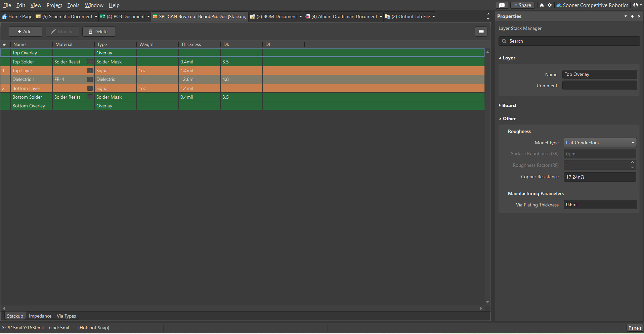Image resolution: width=644 pixels, height=334 pixels.
Task: Click the Add layer button
Action: (25, 32)
